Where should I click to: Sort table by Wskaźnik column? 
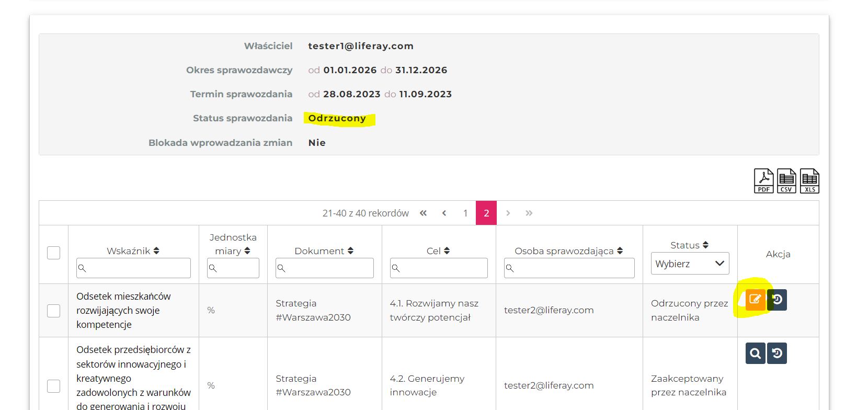coord(156,251)
